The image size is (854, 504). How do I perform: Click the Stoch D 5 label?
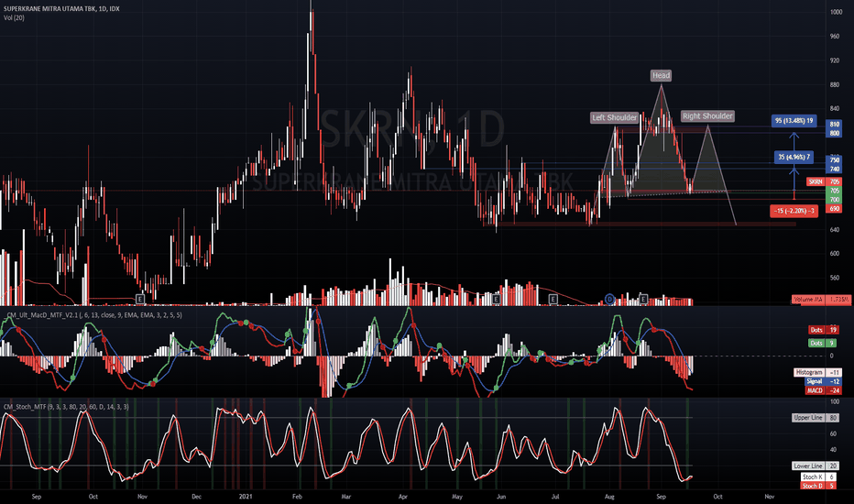tap(818, 486)
